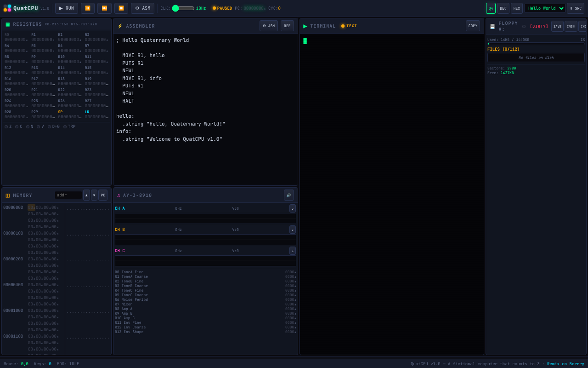Toggle the CH A note icon
Viewport: 588px width, 368px height.
point(293,208)
